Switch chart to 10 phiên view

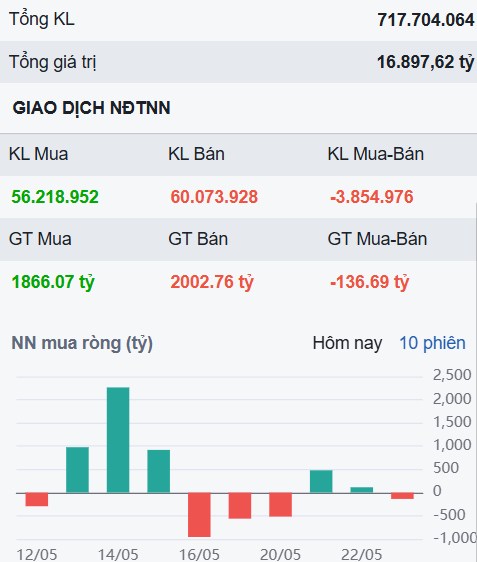click(433, 343)
